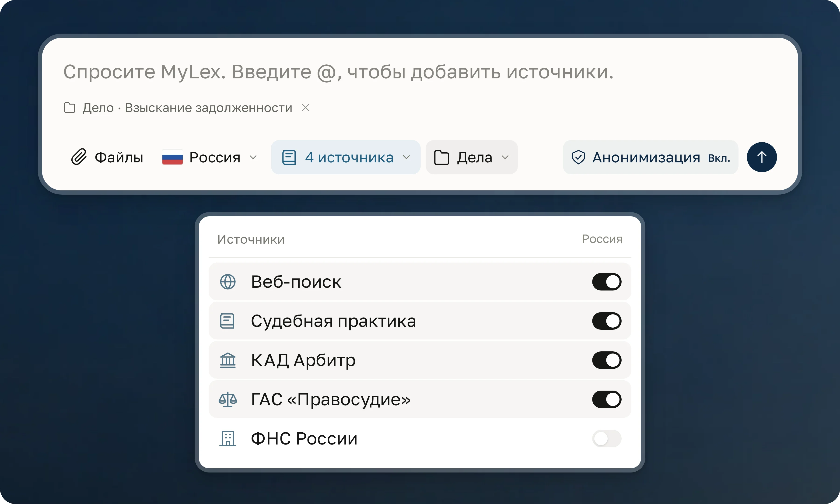
Task: Select the Судебная практика row label
Action: pyautogui.click(x=333, y=321)
